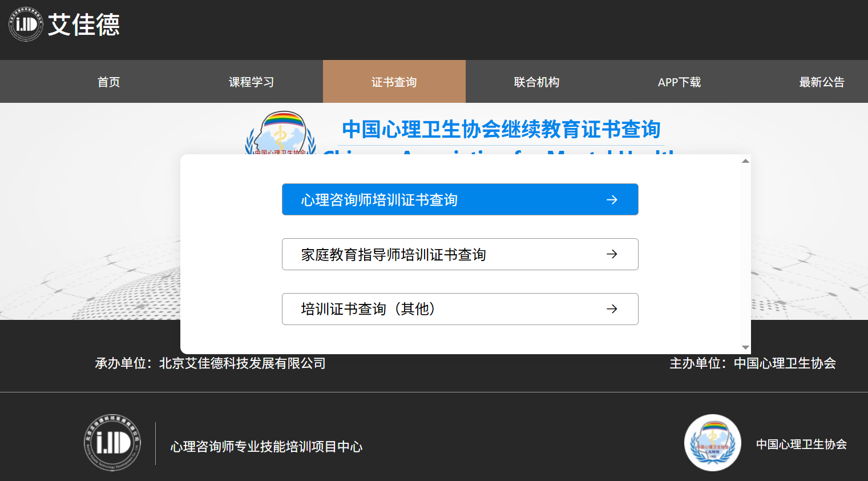Screen dimensions: 868x481
Task: Click 心理咨询师专业技能培训项目中心 footer text
Action: pyautogui.click(x=267, y=447)
